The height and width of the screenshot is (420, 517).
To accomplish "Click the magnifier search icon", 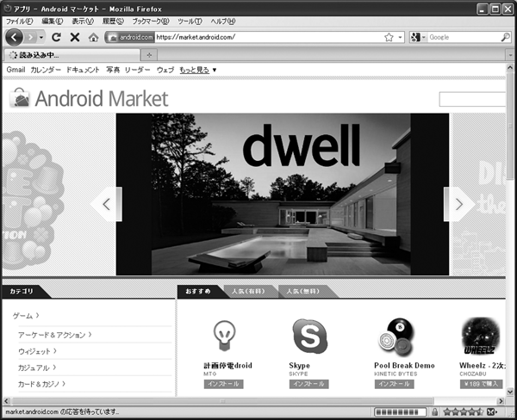I will point(505,37).
